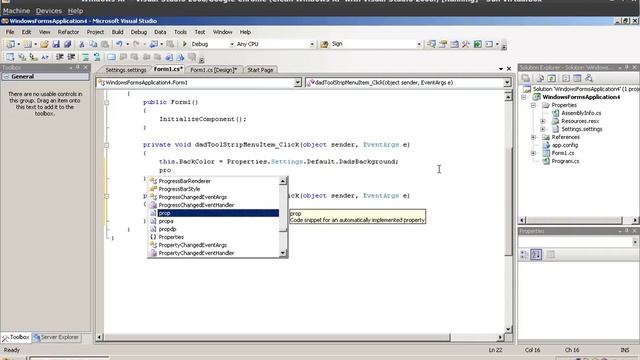Open Properties Window from the toolbar icon
Viewport: 640px width, 360px height.
tap(443, 44)
